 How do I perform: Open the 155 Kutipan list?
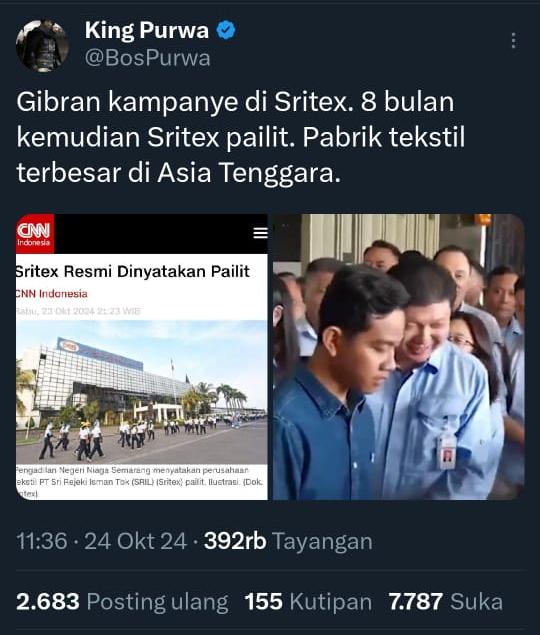point(308,602)
